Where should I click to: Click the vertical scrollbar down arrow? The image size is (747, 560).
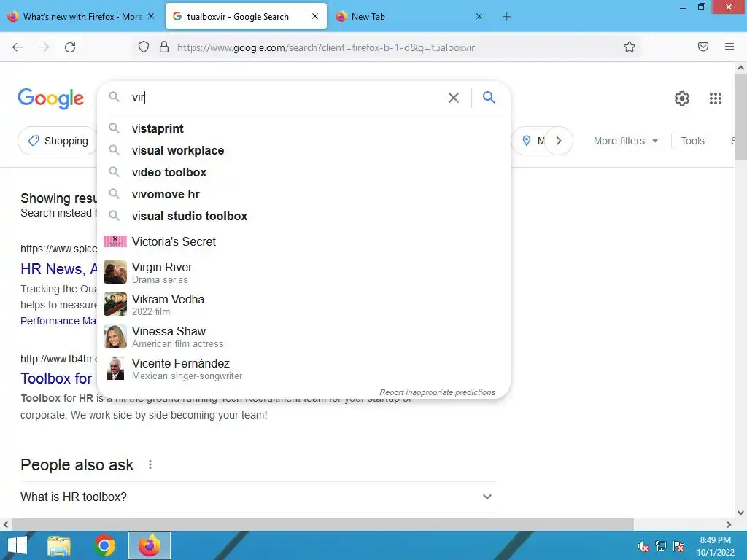point(741,513)
